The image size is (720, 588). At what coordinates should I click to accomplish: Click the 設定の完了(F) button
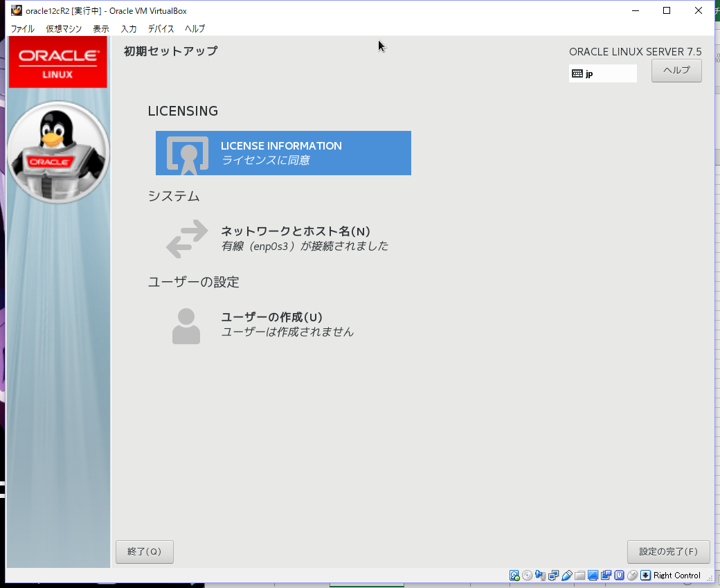click(x=668, y=551)
